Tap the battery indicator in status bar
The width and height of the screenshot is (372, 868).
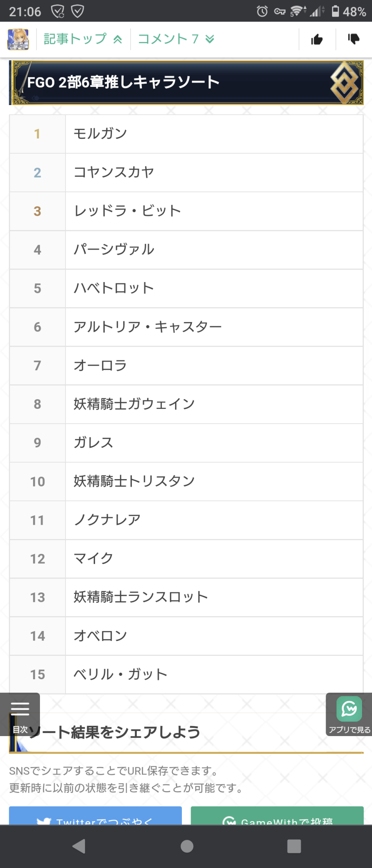tap(336, 11)
